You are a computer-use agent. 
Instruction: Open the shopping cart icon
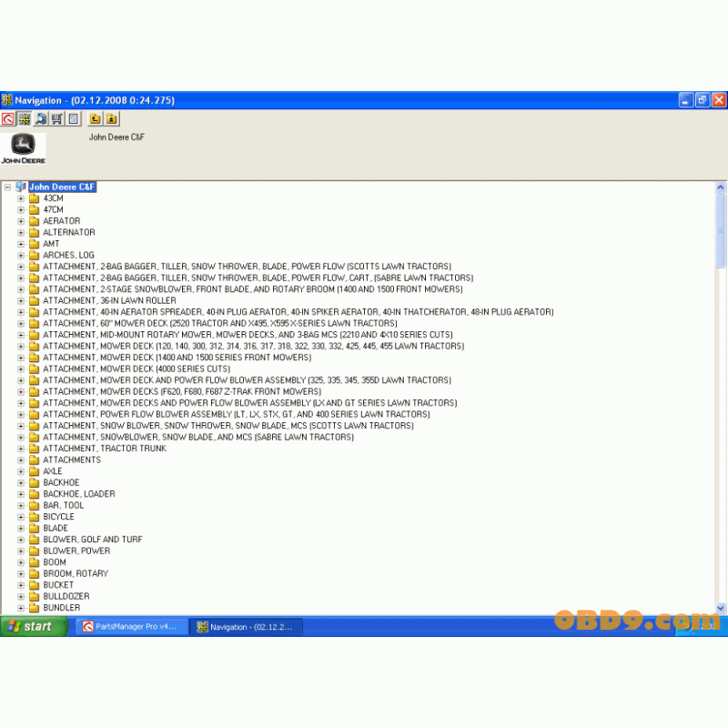[x=57, y=119]
